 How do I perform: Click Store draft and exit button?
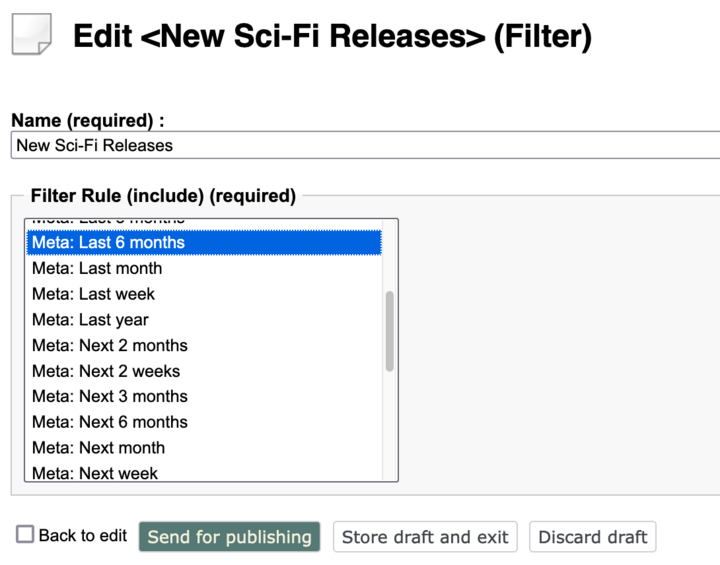point(425,537)
